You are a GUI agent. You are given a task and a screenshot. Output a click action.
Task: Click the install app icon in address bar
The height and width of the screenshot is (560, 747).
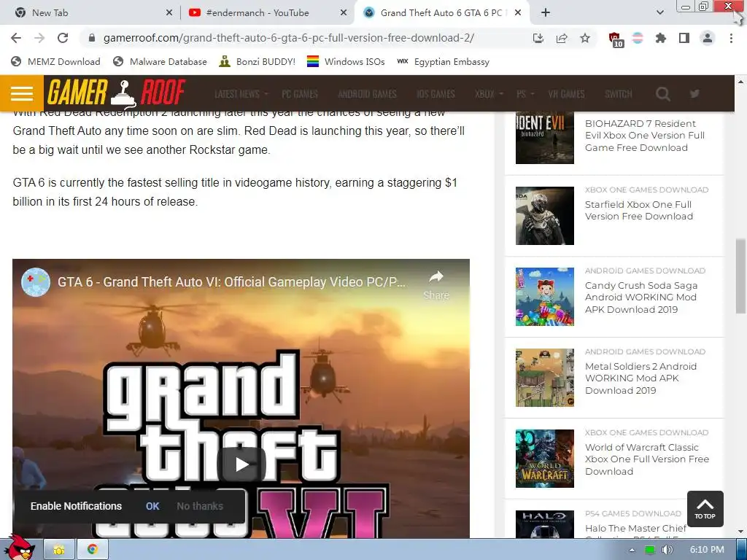pos(538,38)
